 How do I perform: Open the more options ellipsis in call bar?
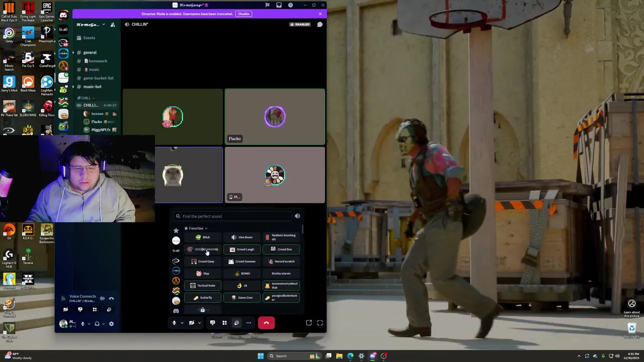point(249,323)
